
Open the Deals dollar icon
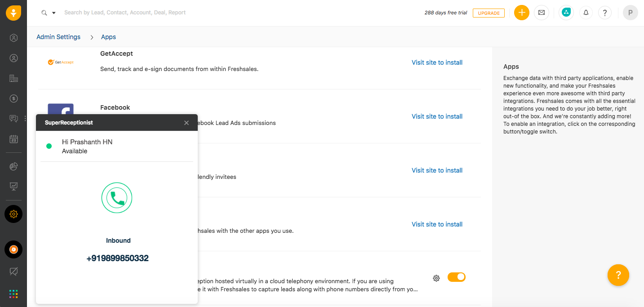click(13, 98)
